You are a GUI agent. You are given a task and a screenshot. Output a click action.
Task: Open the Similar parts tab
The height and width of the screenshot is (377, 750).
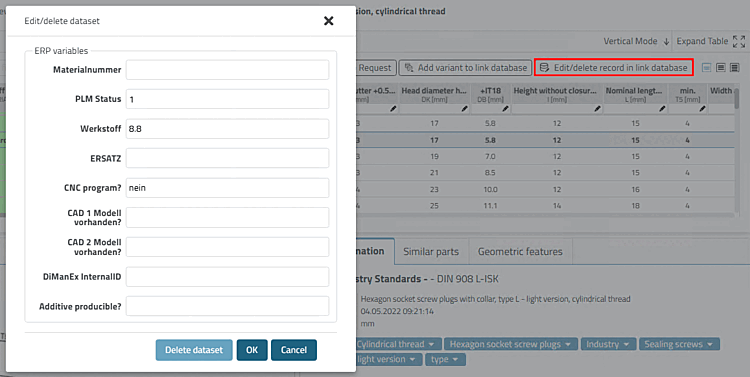tap(431, 252)
